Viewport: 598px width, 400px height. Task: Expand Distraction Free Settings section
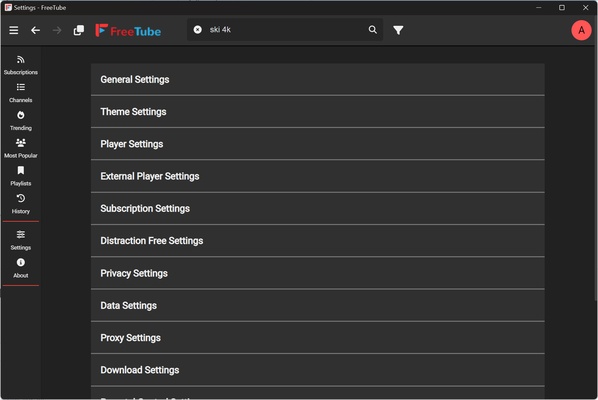pyautogui.click(x=317, y=241)
